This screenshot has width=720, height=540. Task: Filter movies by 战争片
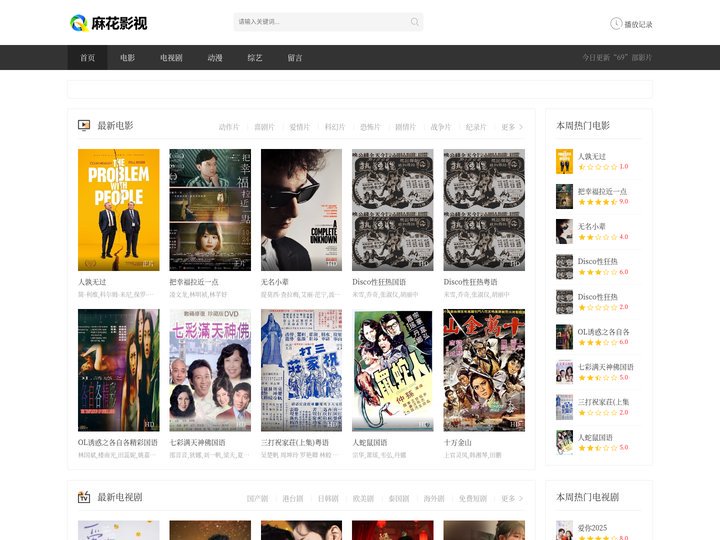tap(441, 127)
